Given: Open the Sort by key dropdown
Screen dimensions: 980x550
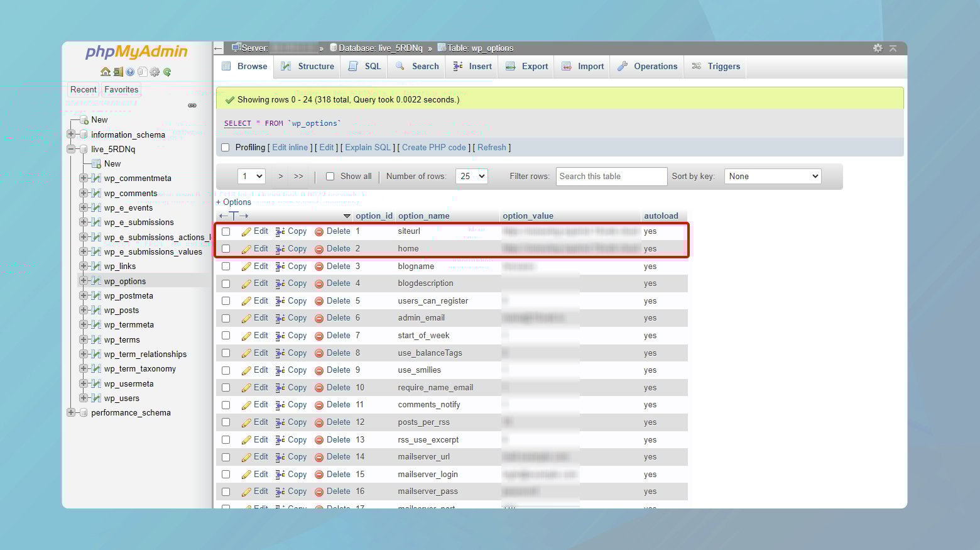Looking at the screenshot, I should 773,176.
